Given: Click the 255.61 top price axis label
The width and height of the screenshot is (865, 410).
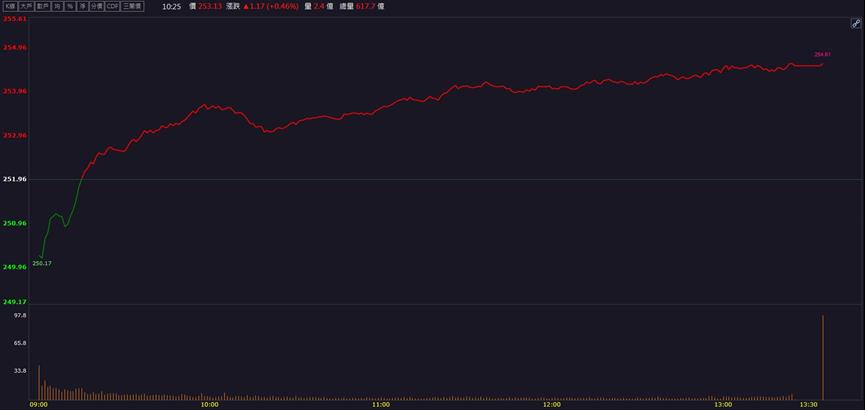Looking at the screenshot, I should (x=15, y=19).
